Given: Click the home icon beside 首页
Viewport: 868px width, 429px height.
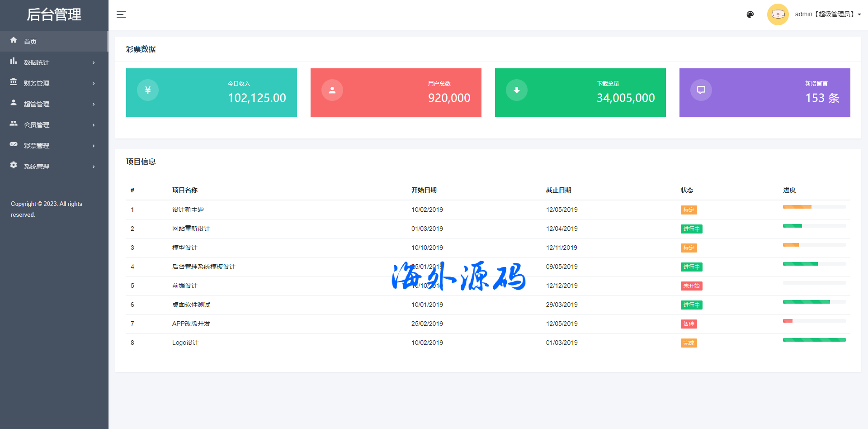Looking at the screenshot, I should tap(14, 40).
